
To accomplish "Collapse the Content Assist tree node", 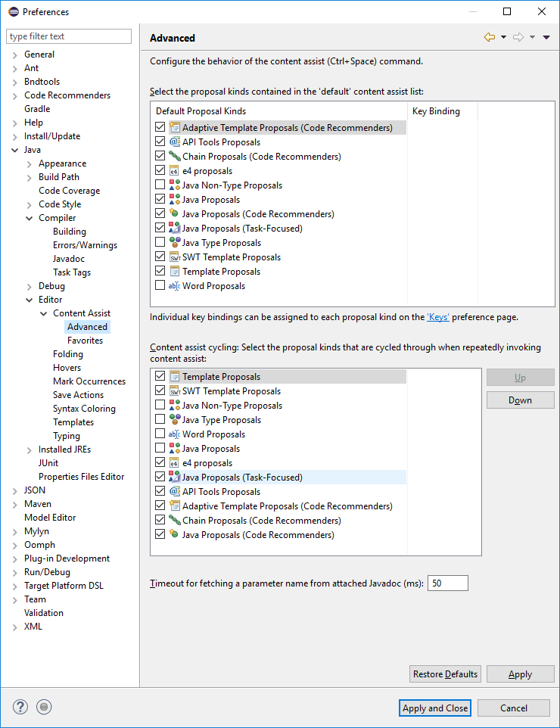I will [44, 314].
